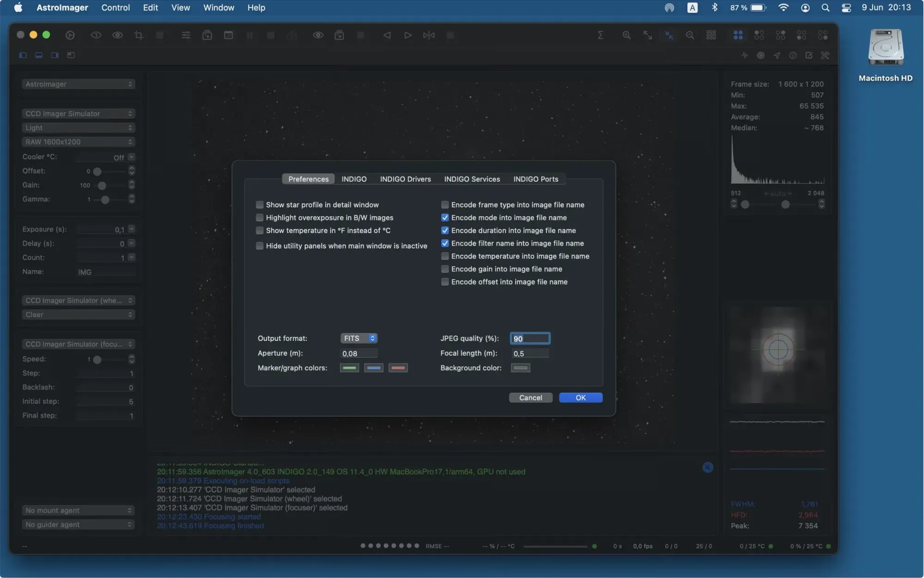Click the zoom out magnifier icon
The width and height of the screenshot is (924, 578).
(x=690, y=35)
